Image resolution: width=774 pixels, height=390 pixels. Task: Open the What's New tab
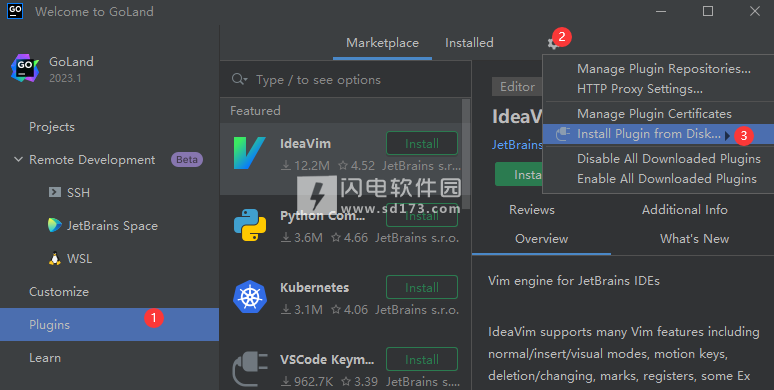coord(695,239)
